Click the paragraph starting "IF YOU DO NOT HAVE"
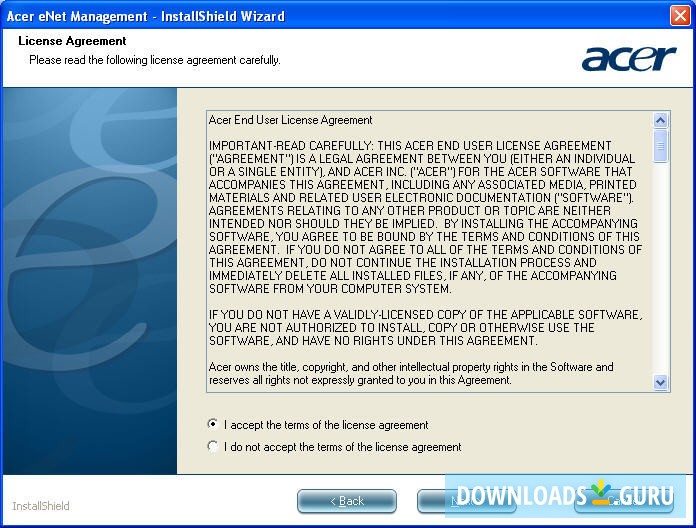 tap(425, 327)
